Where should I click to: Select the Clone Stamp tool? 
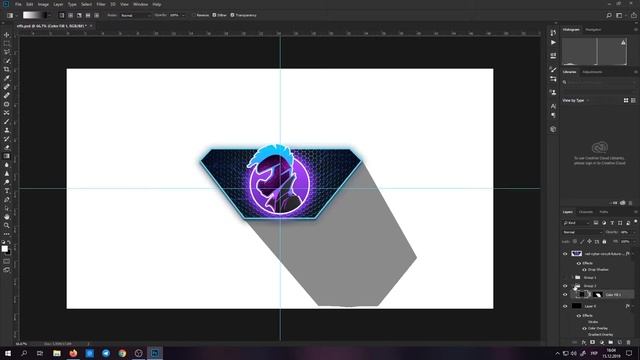(7, 130)
